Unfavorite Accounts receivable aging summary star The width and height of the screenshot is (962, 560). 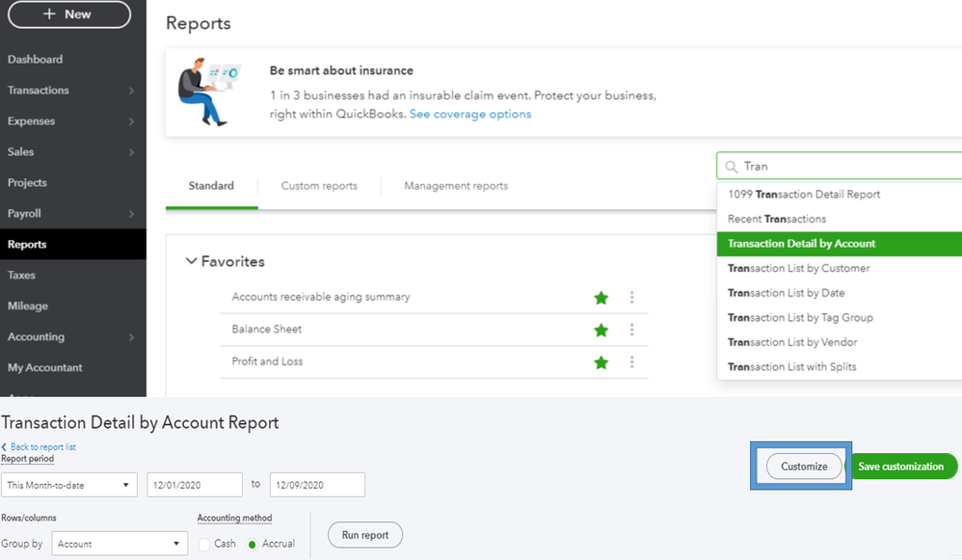point(601,298)
